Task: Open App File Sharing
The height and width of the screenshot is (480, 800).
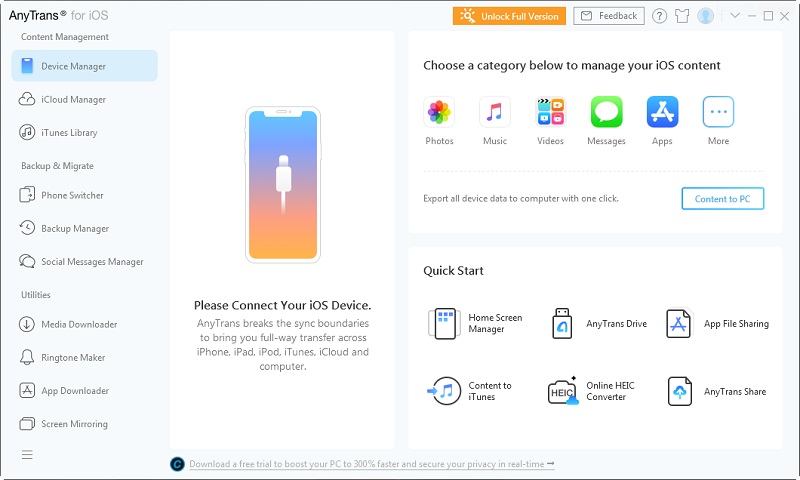Action: [x=717, y=323]
